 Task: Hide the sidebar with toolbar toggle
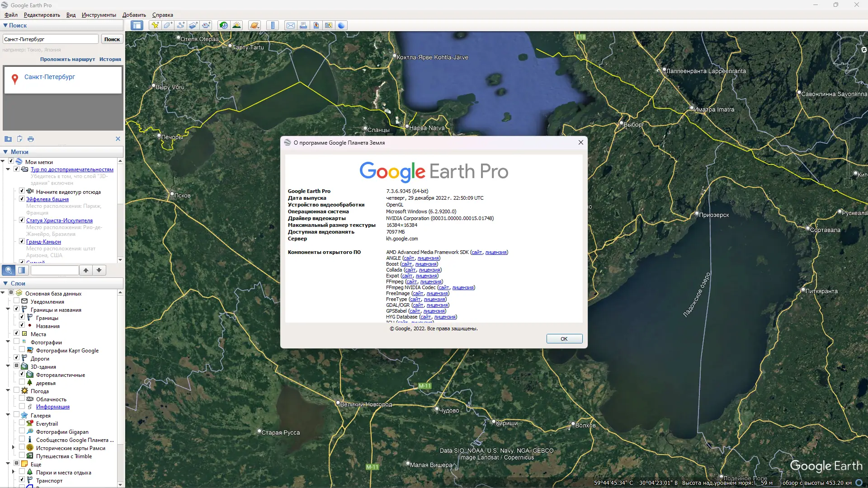(137, 25)
